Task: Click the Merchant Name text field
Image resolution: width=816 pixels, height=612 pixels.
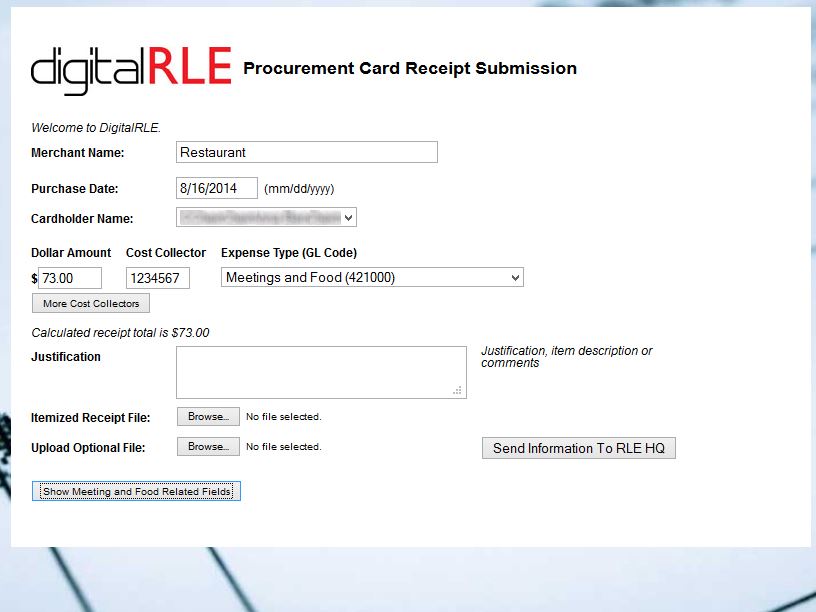Action: point(307,152)
